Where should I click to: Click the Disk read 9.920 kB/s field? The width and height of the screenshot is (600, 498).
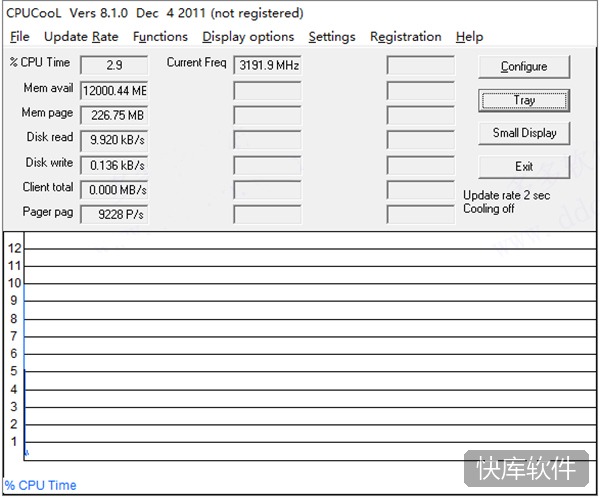pyautogui.click(x=114, y=140)
